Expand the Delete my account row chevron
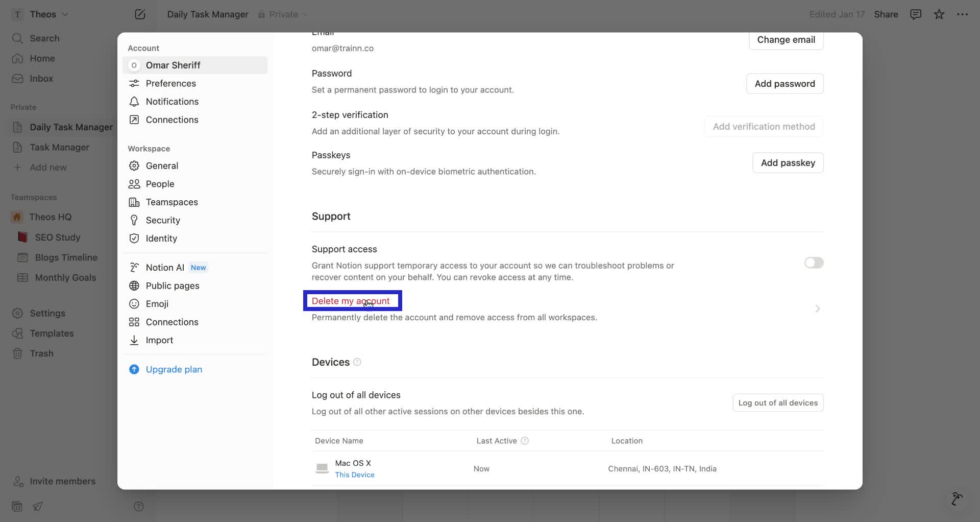Screen dimensions: 980x522 [817, 309]
